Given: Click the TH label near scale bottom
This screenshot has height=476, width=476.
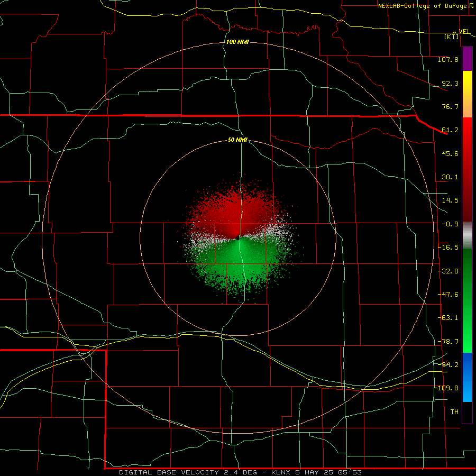Looking at the screenshot, I should pos(454,412).
